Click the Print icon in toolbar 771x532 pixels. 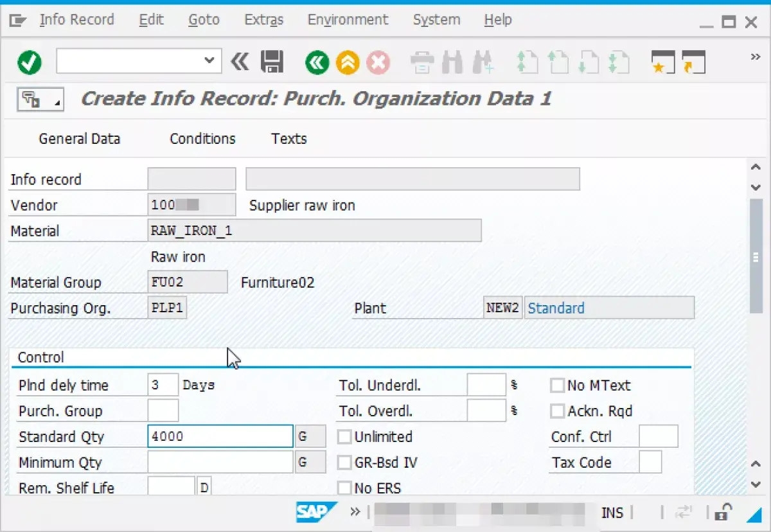pyautogui.click(x=422, y=62)
